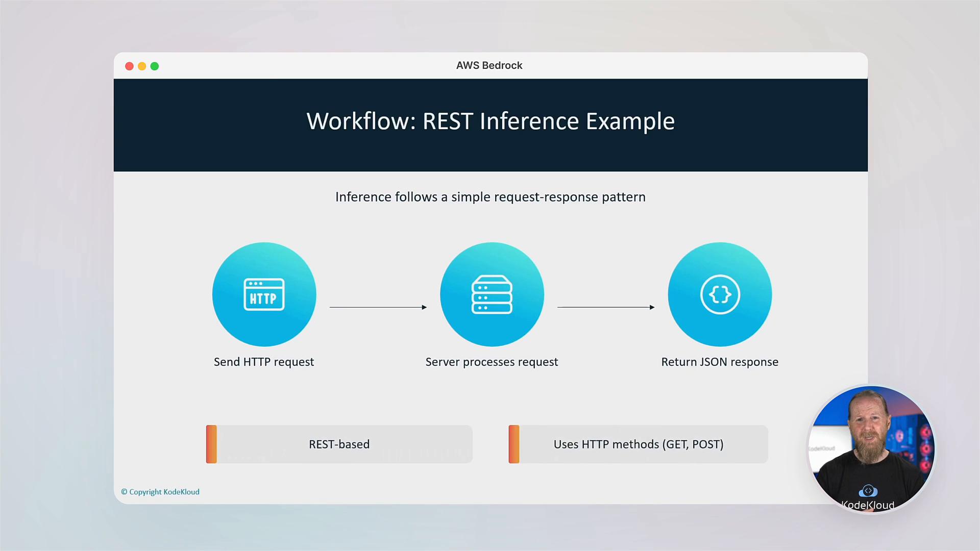980x551 pixels.
Task: Click the green maximize window button
Action: [155, 66]
